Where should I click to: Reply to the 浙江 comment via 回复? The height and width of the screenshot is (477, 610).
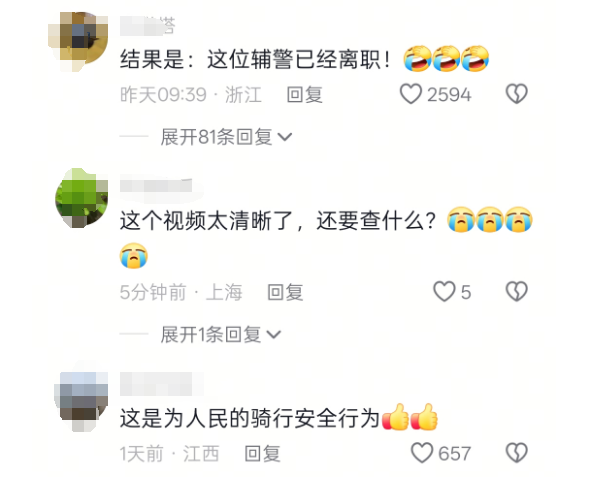coord(305,95)
